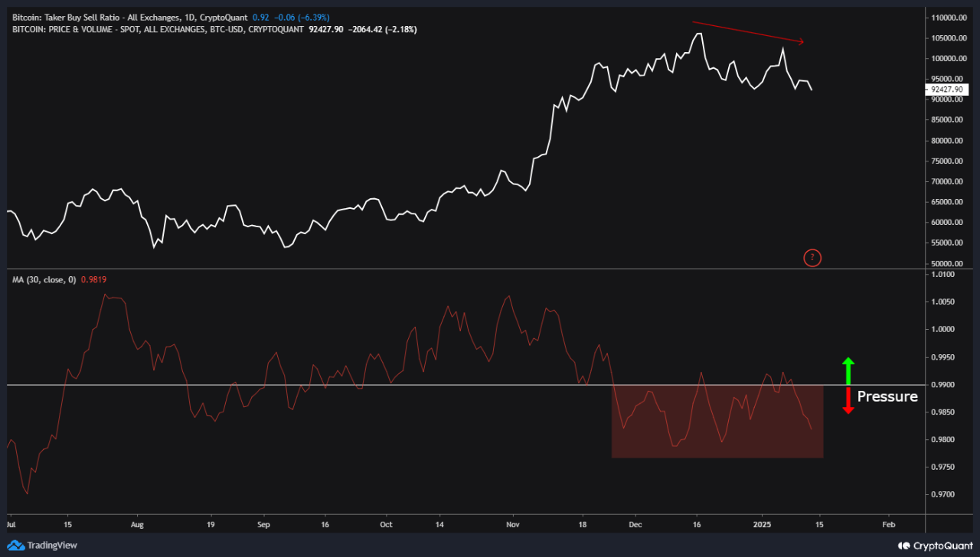980x557 pixels.
Task: Click the current price label 92427.90
Action: (947, 90)
